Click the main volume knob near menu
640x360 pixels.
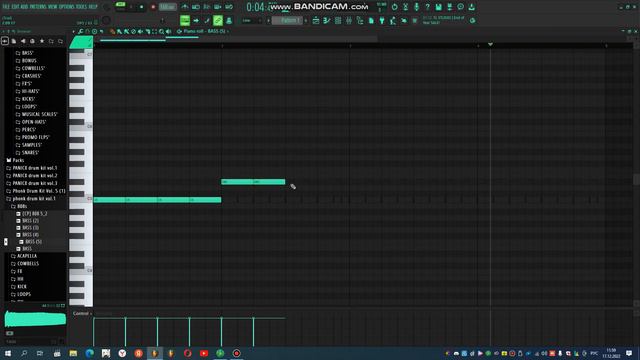[x=107, y=7]
